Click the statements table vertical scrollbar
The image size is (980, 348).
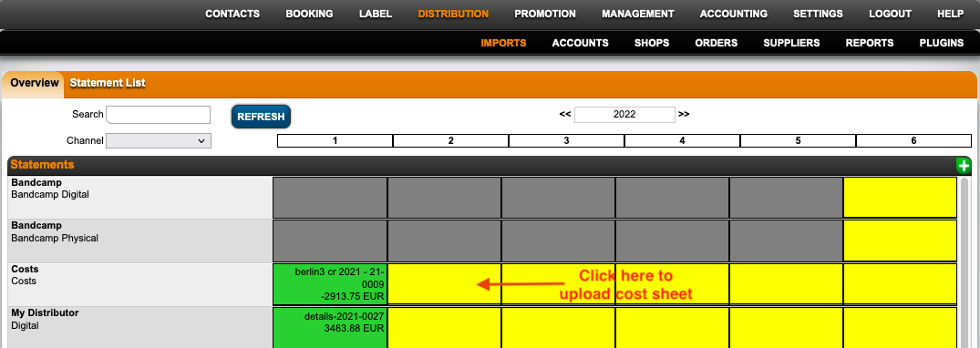965,262
